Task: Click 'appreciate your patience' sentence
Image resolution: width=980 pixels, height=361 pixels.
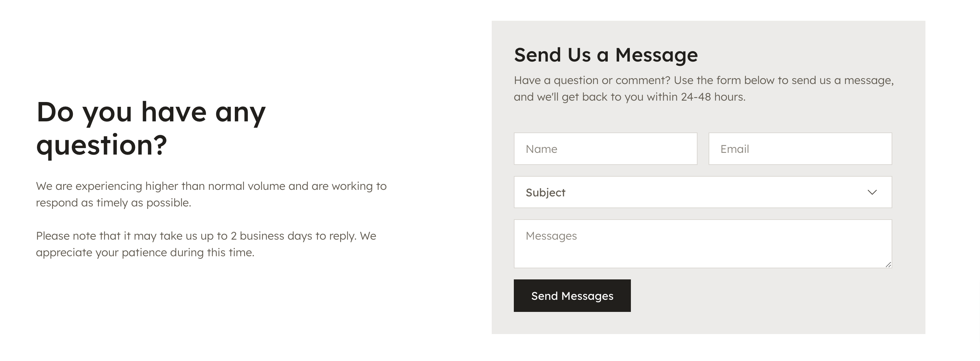Action: [x=145, y=252]
